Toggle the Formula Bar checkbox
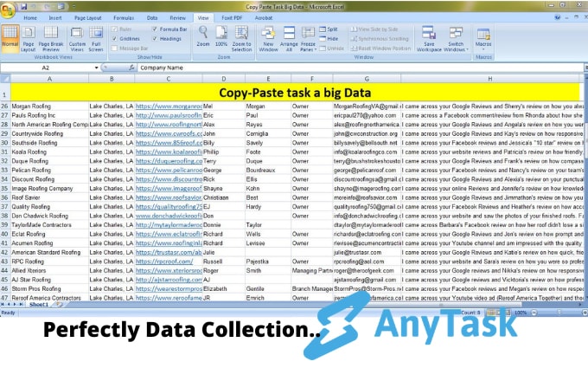Viewport: 588px width, 368px height. pos(155,29)
